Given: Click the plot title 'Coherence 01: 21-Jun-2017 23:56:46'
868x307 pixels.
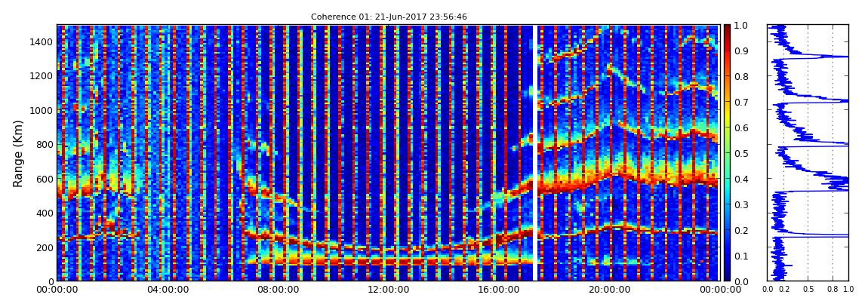Looking at the screenshot, I should [389, 17].
